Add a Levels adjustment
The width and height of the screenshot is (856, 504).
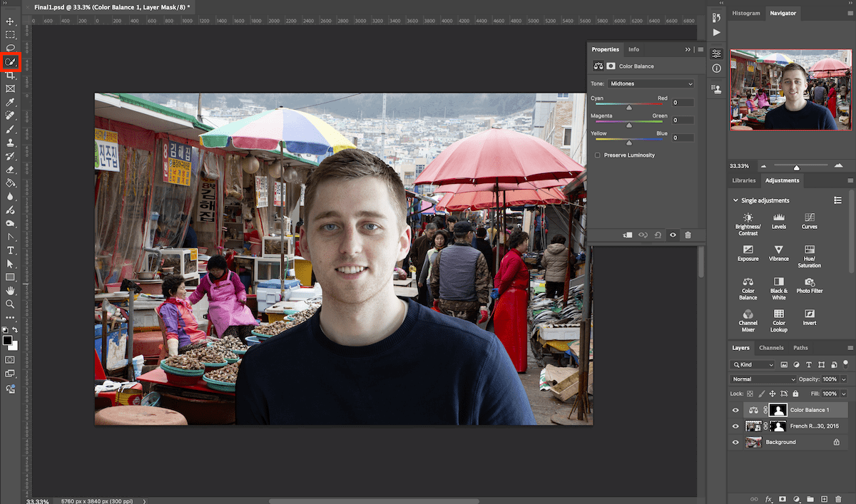(x=779, y=221)
